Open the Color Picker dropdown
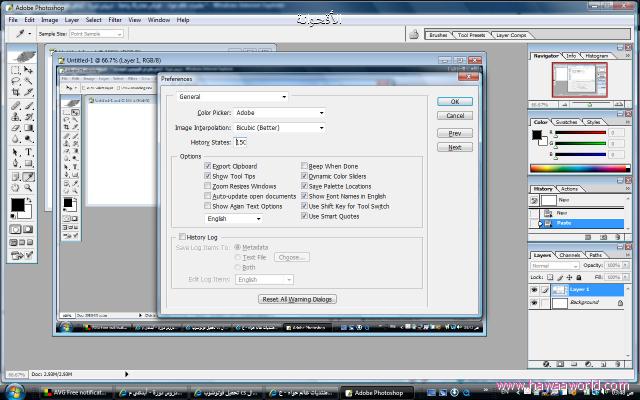 (279, 113)
